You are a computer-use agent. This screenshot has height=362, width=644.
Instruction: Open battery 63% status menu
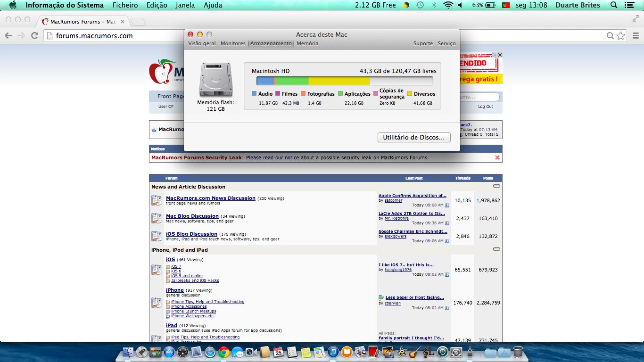pos(483,5)
